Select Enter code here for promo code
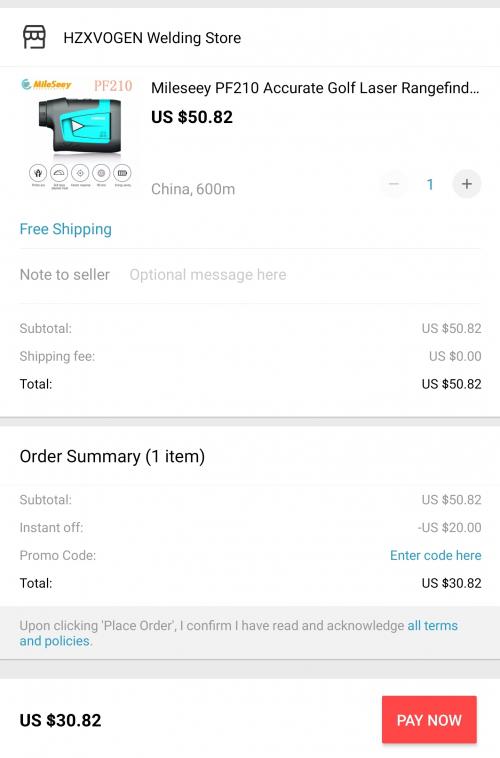Viewport: 500px width, 758px height. [x=435, y=555]
